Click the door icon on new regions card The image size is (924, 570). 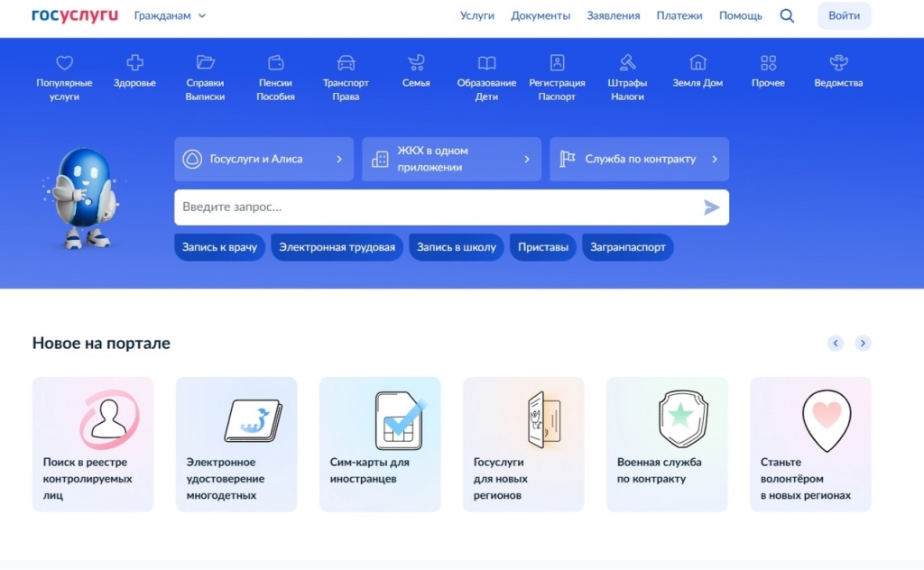click(544, 420)
